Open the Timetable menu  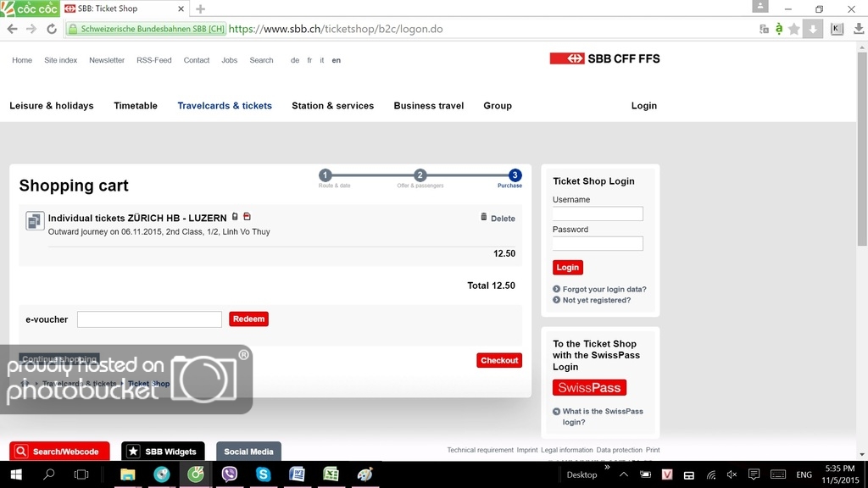coord(136,106)
